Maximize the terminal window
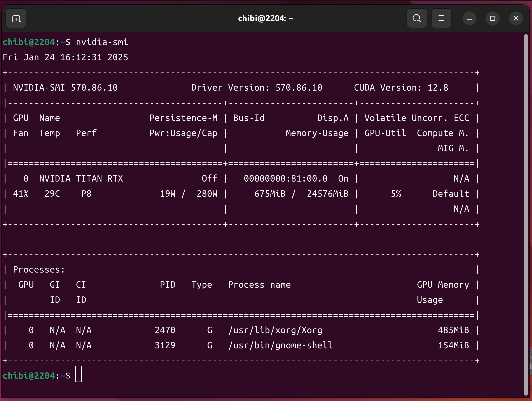 492,18
